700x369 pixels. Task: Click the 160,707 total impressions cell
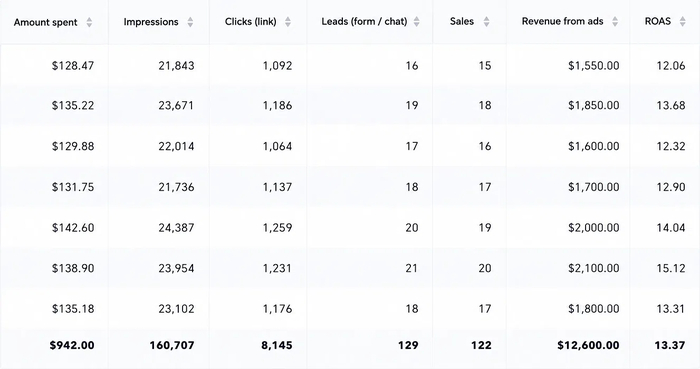[172, 345]
